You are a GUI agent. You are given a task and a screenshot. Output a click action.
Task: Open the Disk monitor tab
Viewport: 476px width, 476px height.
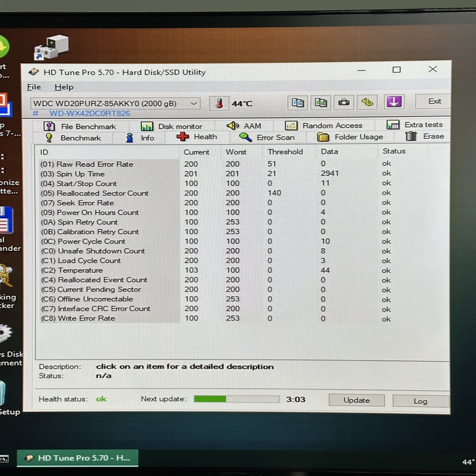pyautogui.click(x=171, y=126)
